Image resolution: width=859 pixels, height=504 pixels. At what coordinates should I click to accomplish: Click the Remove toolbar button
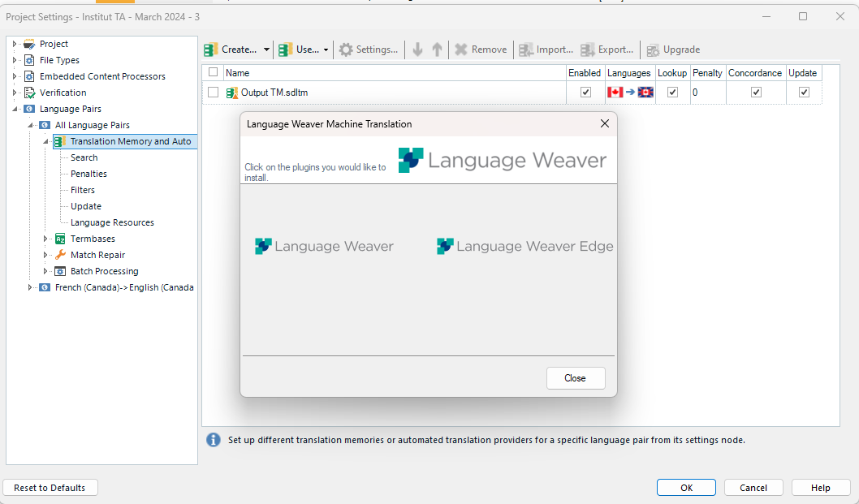pyautogui.click(x=481, y=50)
